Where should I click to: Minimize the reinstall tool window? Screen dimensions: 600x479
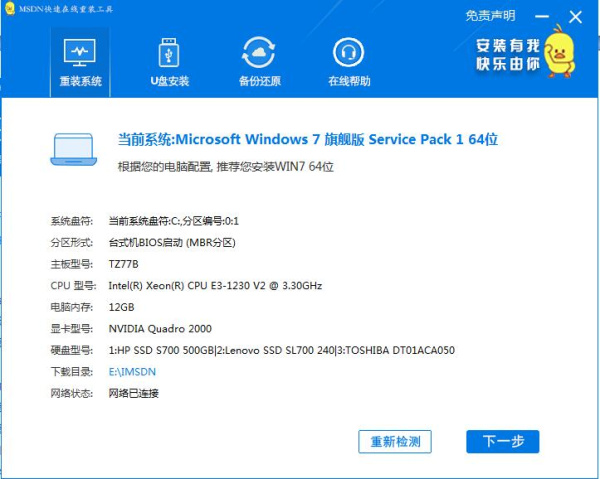[x=542, y=16]
